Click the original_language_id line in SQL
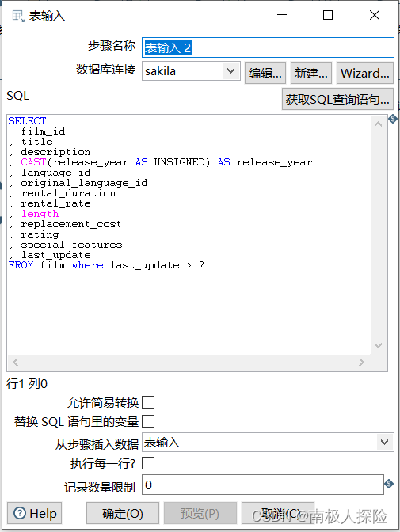Viewport: 400px width, 532px height. click(84, 183)
